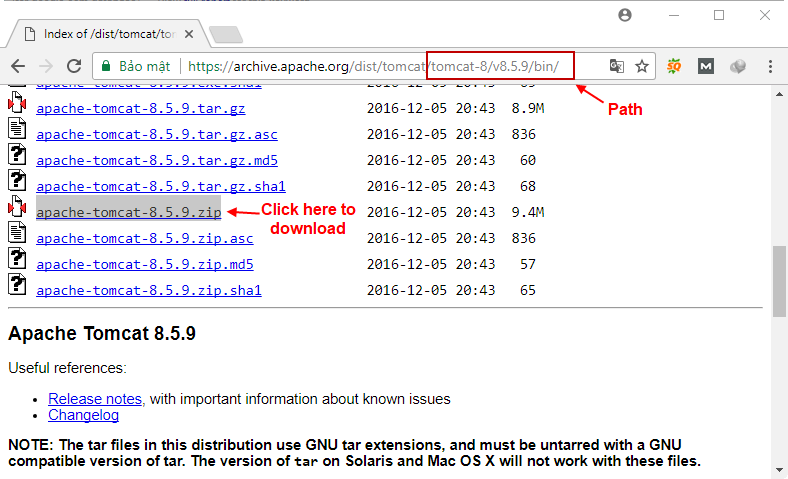Image resolution: width=788 pixels, height=479 pixels.
Task: Click the unknown file icon beside zip.md5
Action: (x=17, y=258)
